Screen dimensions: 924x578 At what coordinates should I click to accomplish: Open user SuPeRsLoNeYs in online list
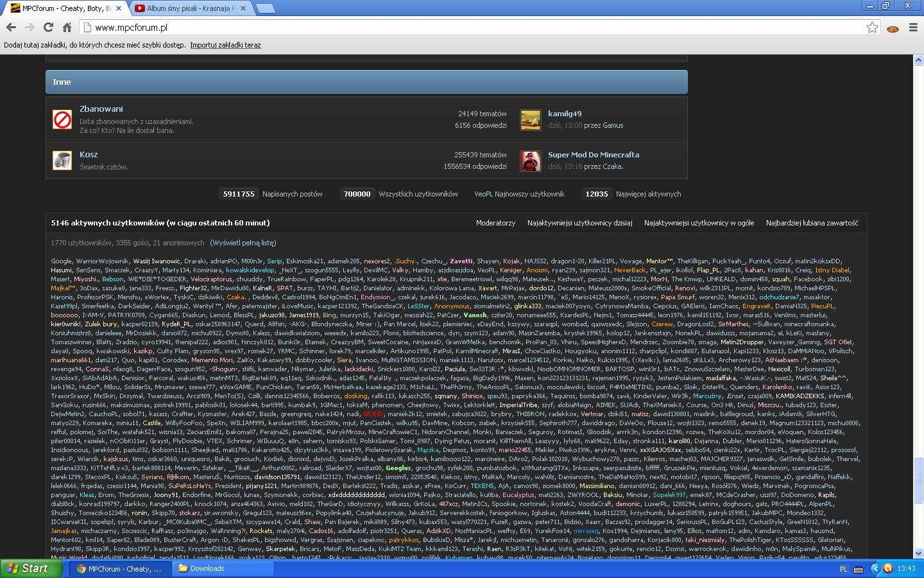pyautogui.click(x=190, y=486)
